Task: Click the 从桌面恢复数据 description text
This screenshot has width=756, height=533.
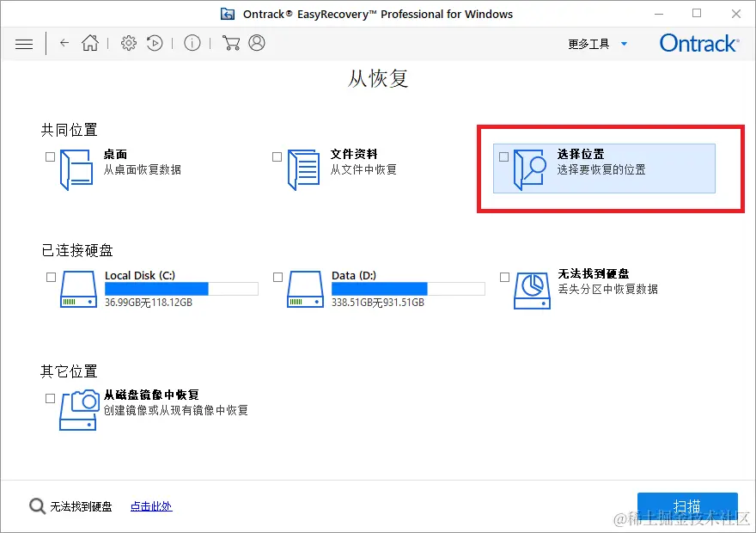Action: 143,170
